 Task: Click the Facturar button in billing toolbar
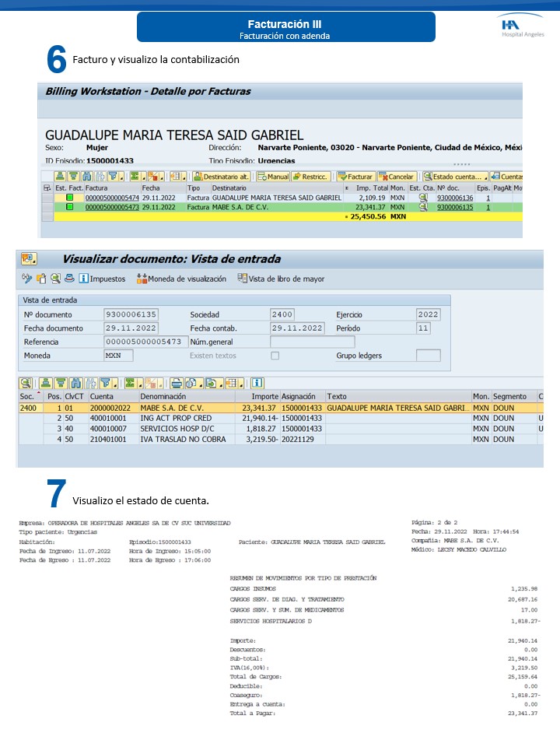pyautogui.click(x=356, y=177)
